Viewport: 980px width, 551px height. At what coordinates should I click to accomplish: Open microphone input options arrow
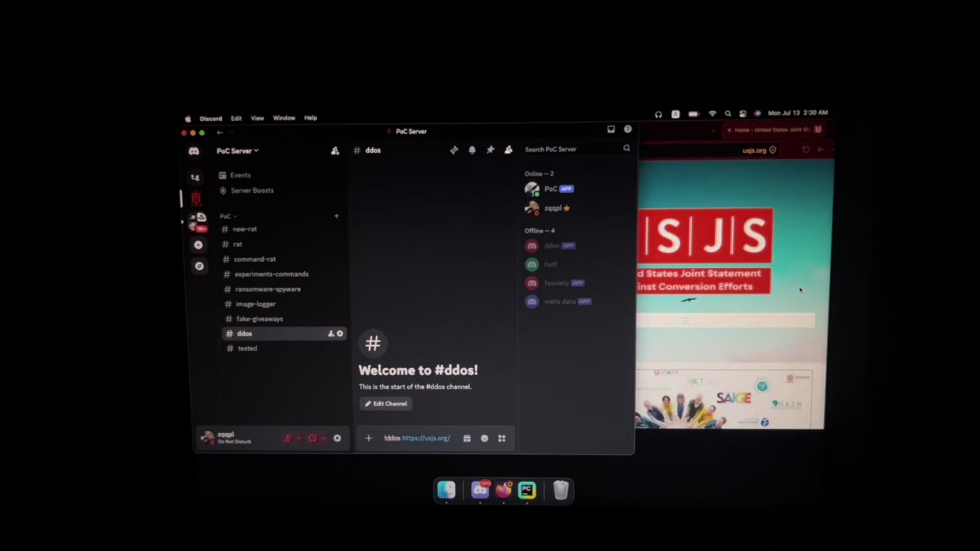pos(299,439)
